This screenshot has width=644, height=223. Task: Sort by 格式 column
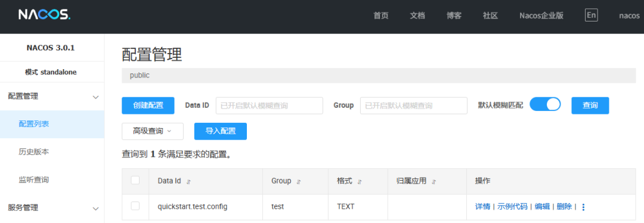360,181
